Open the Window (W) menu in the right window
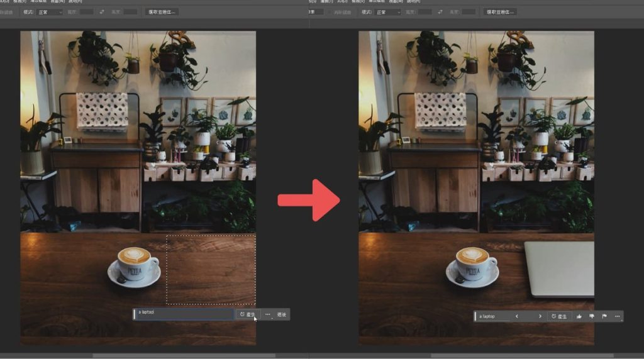Screen dimensions: 644x359 click(x=396, y=1)
